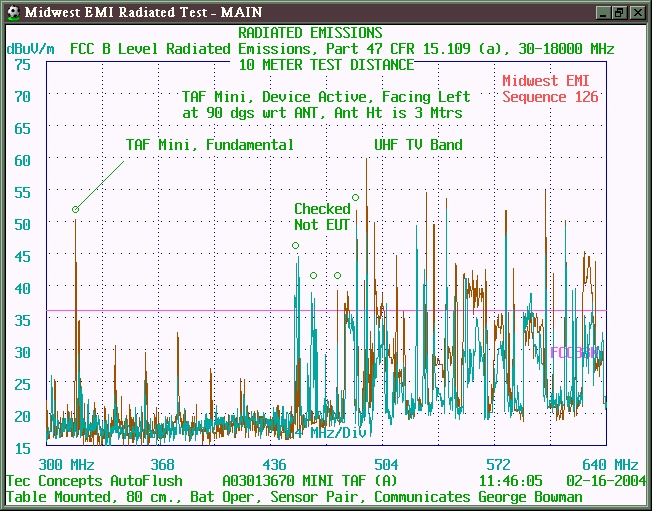
Task: Click the application icon in the title bar
Action: pos(12,11)
